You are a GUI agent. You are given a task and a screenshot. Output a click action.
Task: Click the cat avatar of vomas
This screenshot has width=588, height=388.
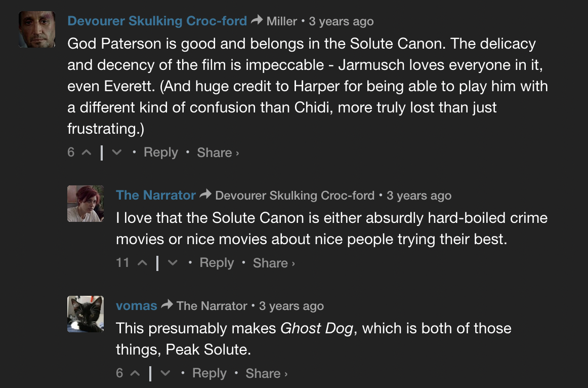(x=86, y=314)
